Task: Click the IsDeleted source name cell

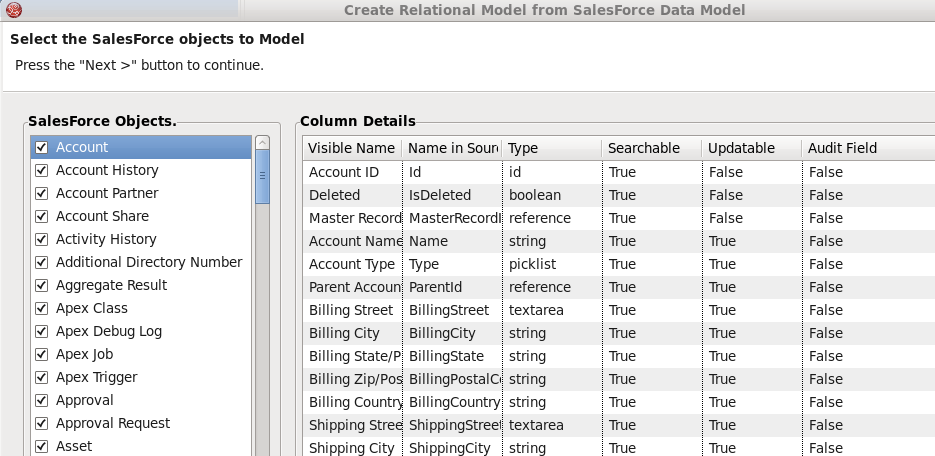Action: [453, 196]
